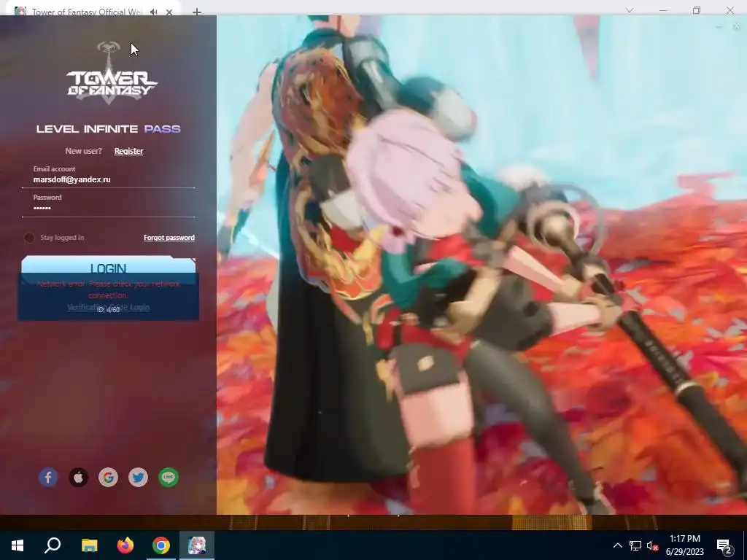Open the Tower of Fantasy taskbar app
The image size is (747, 560).
point(197,545)
